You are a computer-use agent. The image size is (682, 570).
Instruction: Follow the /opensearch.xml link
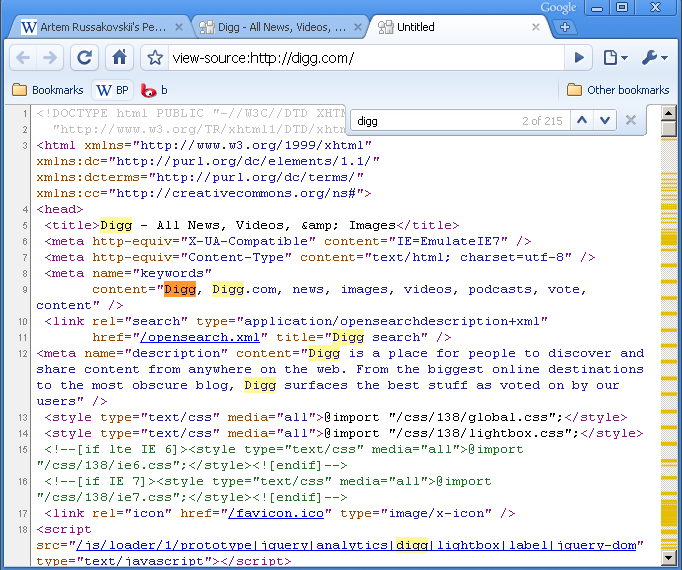point(200,337)
